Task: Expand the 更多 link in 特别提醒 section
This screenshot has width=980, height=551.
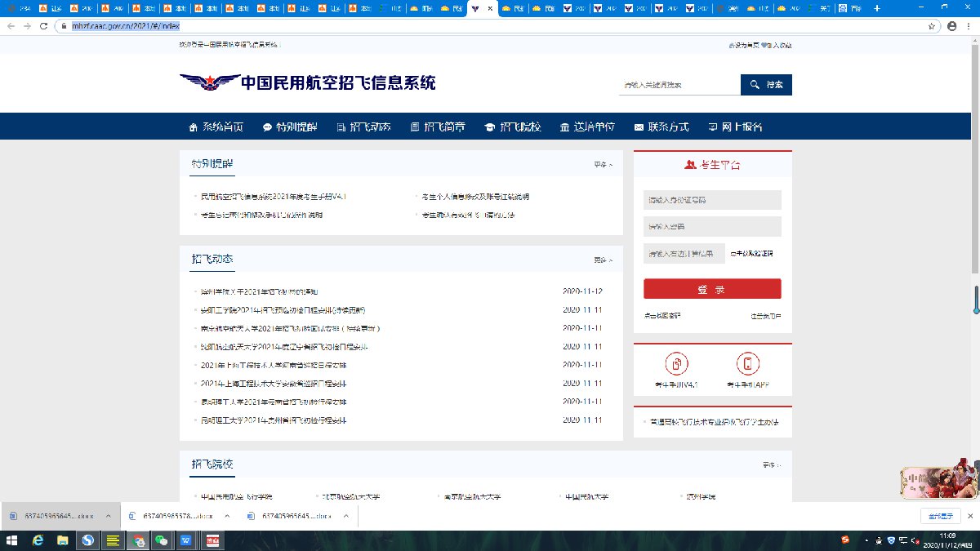Action: (x=603, y=165)
